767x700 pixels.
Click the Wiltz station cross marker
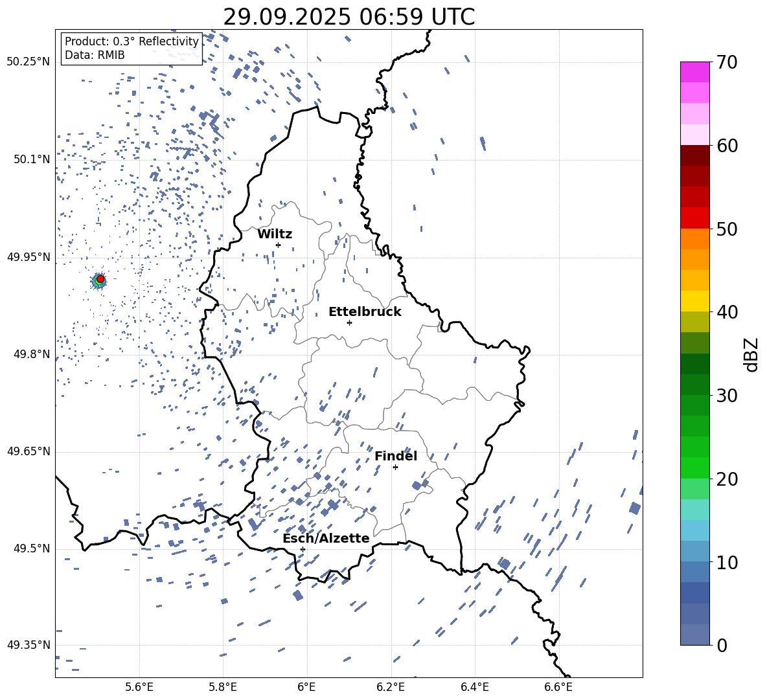click(x=279, y=245)
